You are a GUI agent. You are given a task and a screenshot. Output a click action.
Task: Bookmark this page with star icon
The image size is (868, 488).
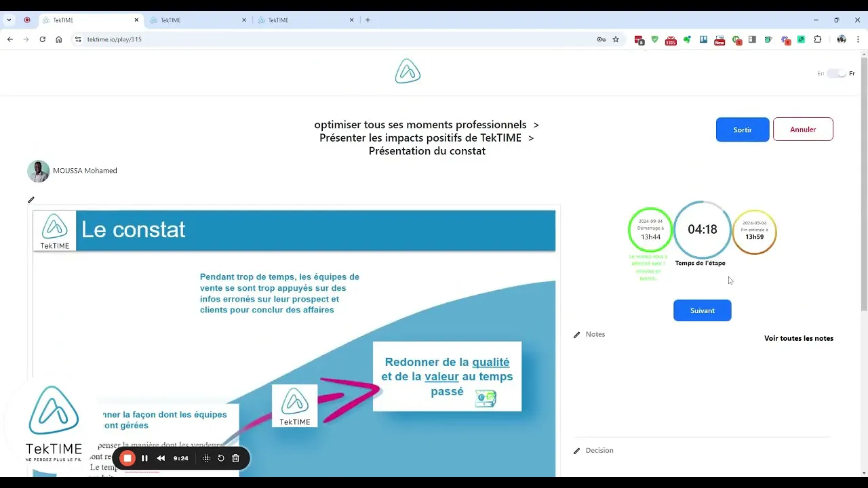tap(616, 39)
